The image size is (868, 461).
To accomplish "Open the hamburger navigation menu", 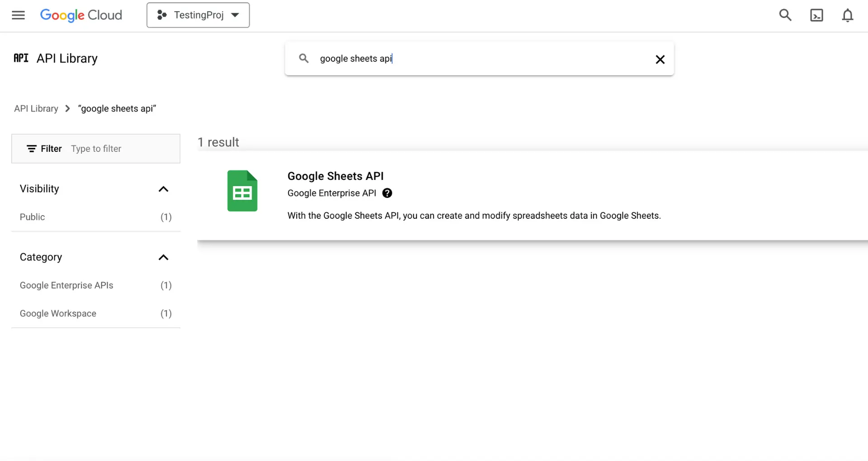I will click(18, 15).
